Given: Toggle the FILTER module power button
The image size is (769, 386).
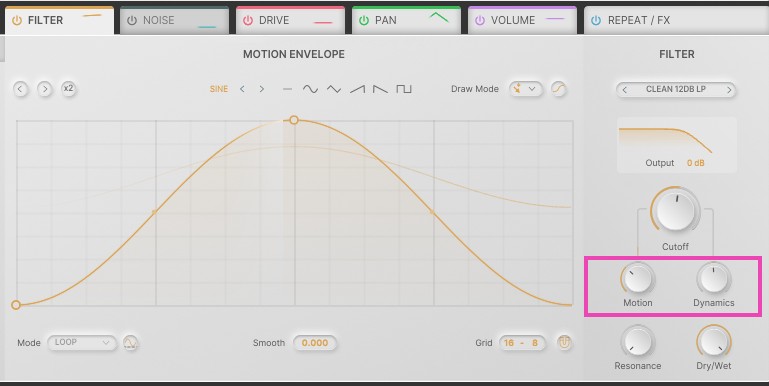Looking at the screenshot, I should tap(17, 21).
